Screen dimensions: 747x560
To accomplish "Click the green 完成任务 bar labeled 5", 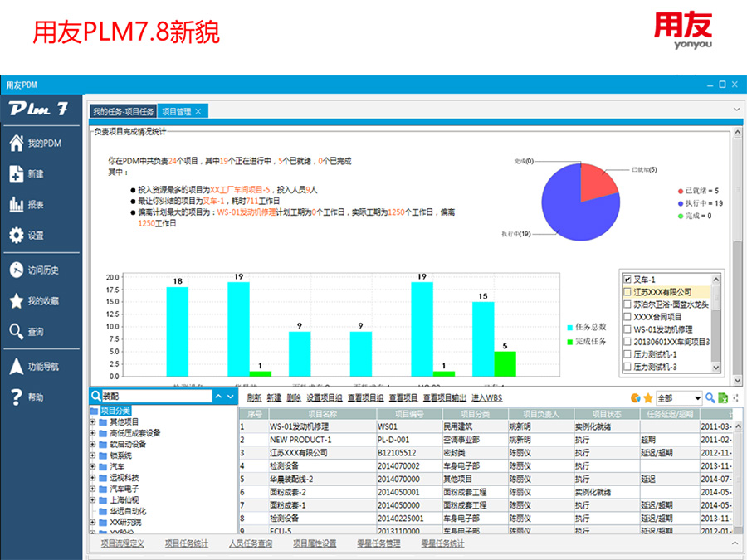I will [505, 364].
